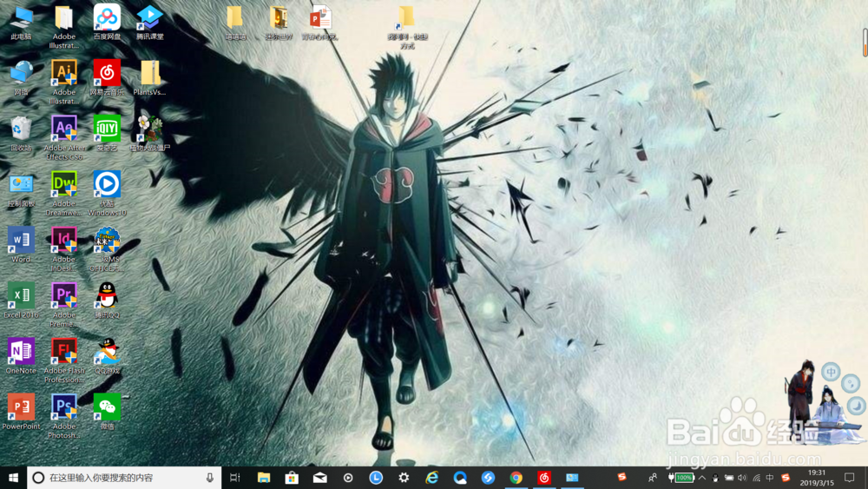The height and width of the screenshot is (489, 868).
Task: Open the volume speaker tray icon
Action: (742, 478)
